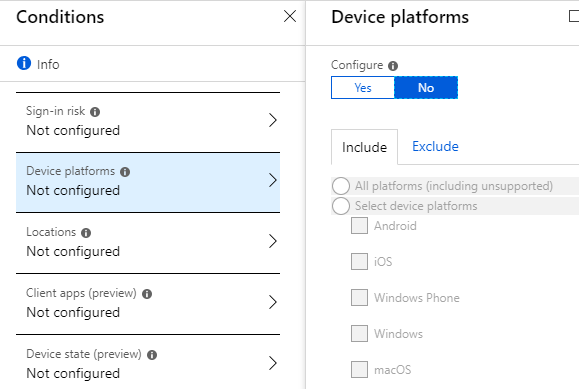The image size is (579, 389).
Task: Click info icon beside Device state (preview)
Action: point(152,355)
